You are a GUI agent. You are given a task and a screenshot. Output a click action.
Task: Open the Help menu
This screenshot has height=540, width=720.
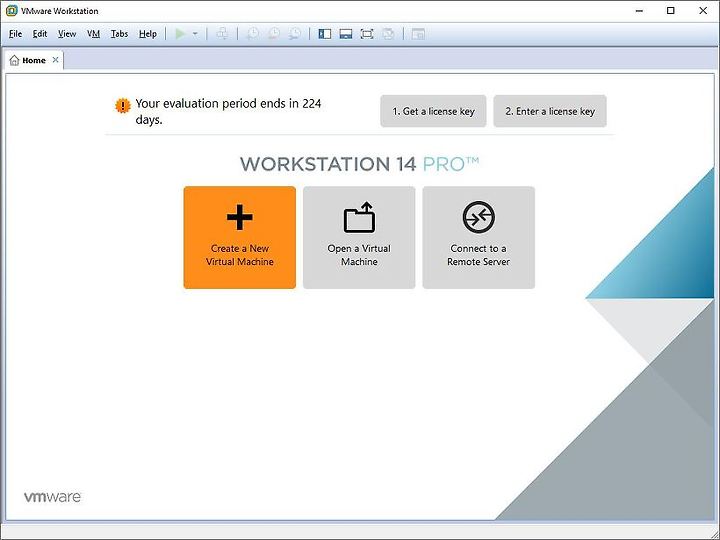[x=147, y=34]
